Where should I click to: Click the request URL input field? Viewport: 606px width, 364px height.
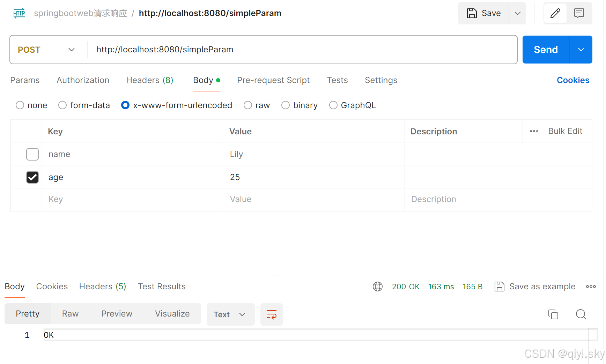244,50
